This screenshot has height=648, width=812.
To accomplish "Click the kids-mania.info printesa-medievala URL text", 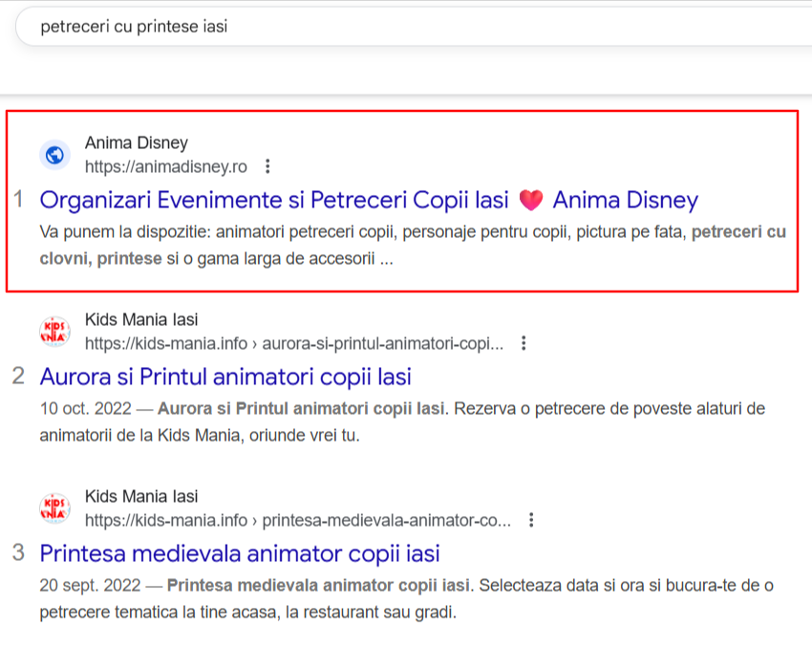I will pyautogui.click(x=297, y=520).
